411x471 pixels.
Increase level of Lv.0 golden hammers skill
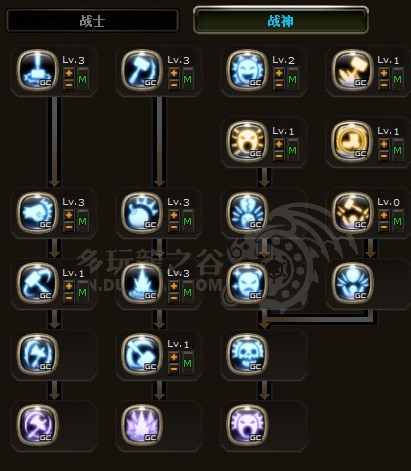click(x=384, y=215)
